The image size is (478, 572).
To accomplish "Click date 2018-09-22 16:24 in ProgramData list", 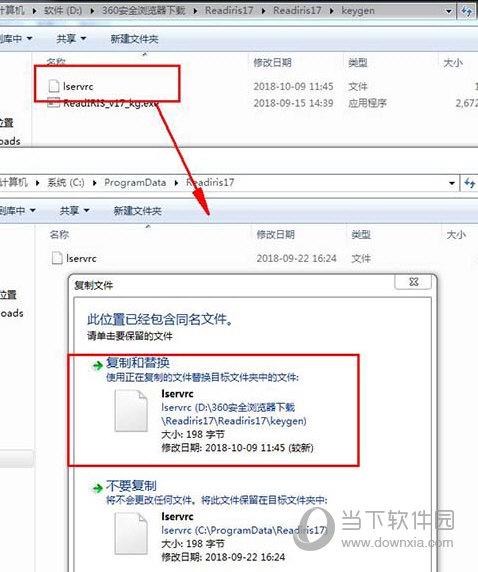I will point(296,258).
